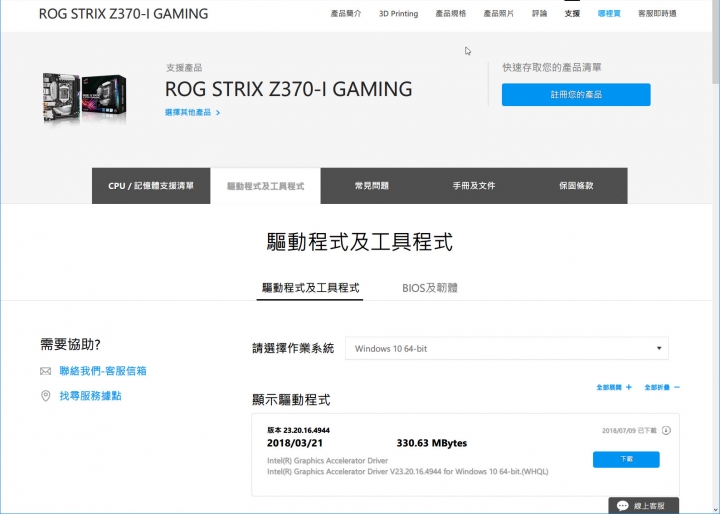Click the date 2018/03/21
The height and width of the screenshot is (514, 720).
coord(295,443)
